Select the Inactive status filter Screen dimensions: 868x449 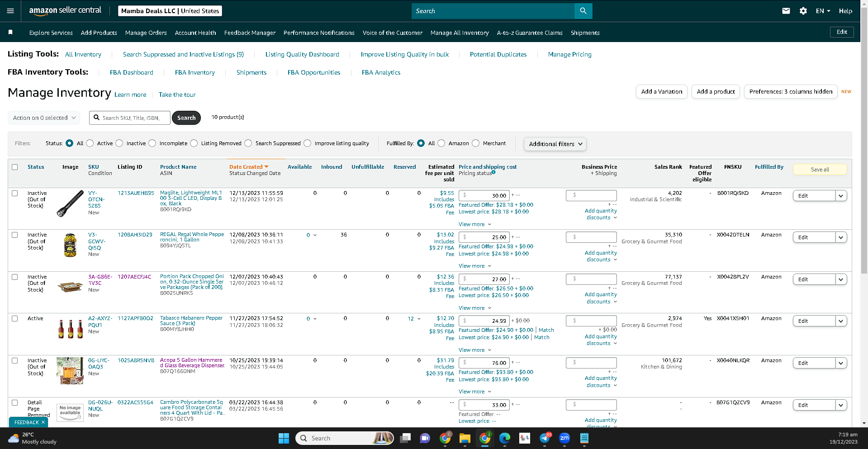pyautogui.click(x=119, y=143)
